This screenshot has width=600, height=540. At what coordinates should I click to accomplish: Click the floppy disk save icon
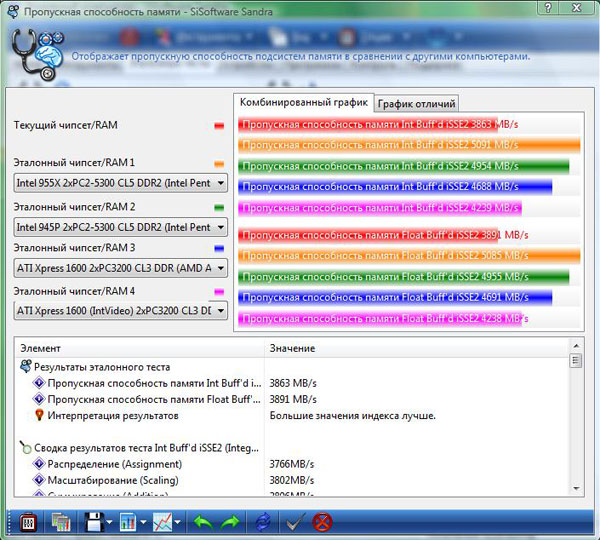94,522
